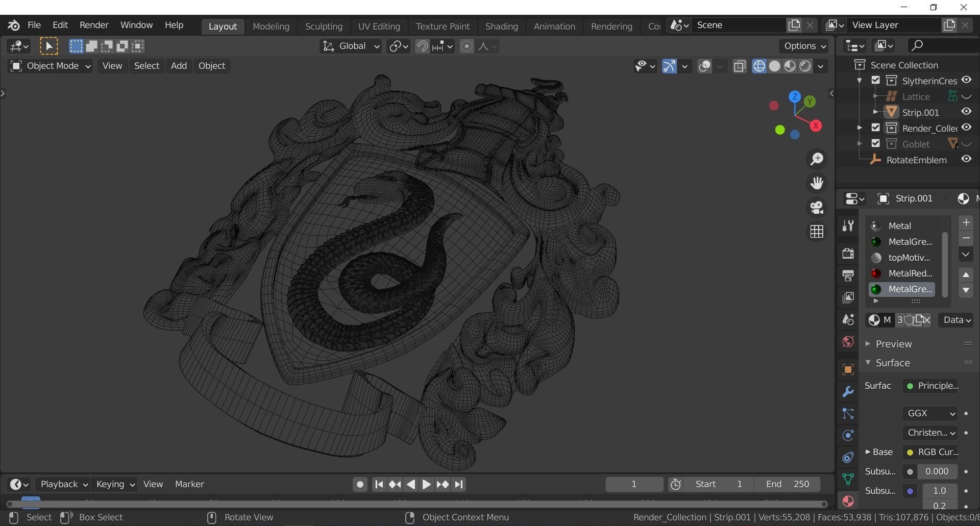Open the Global transform orientation dropdown
Image resolution: width=980 pixels, height=526 pixels.
351,46
